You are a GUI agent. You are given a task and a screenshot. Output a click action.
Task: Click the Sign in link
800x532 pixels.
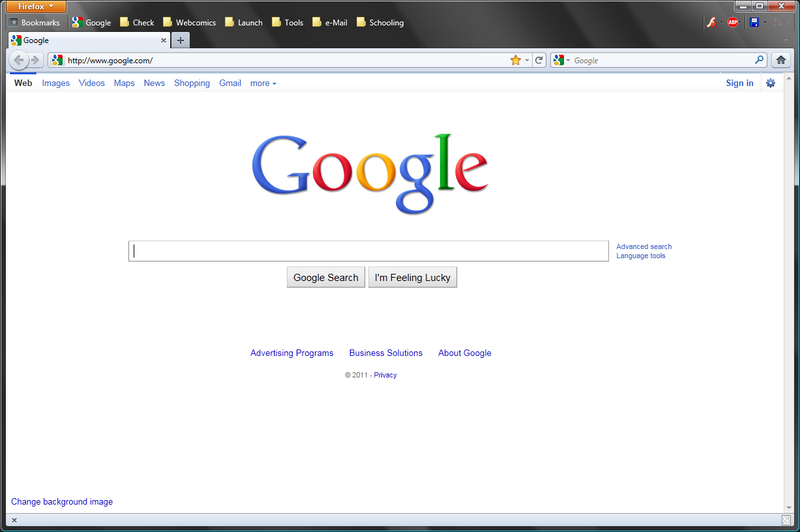(x=739, y=83)
